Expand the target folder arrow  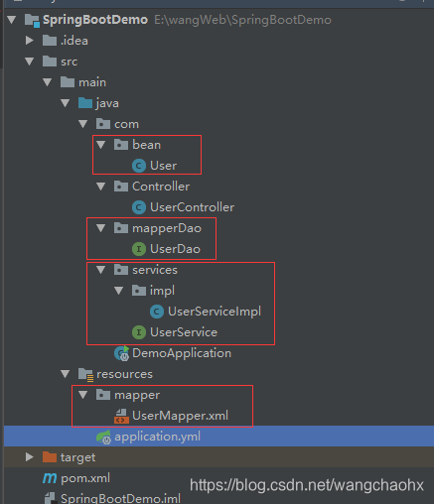tap(30, 457)
